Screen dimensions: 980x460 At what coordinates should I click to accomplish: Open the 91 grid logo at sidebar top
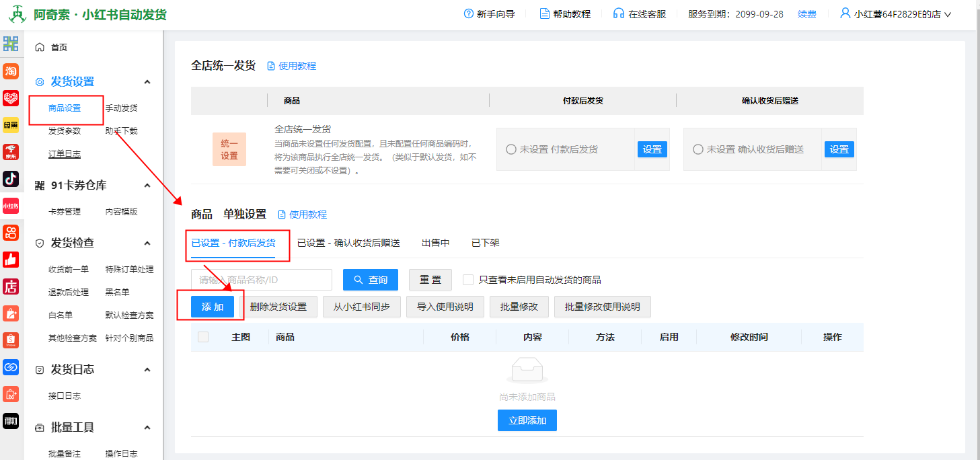click(x=11, y=44)
